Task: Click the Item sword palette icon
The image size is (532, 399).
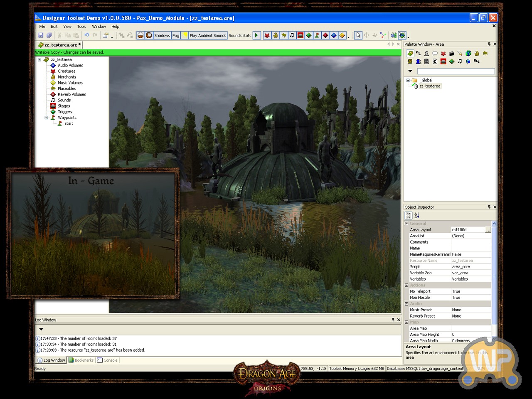Action: point(460,53)
